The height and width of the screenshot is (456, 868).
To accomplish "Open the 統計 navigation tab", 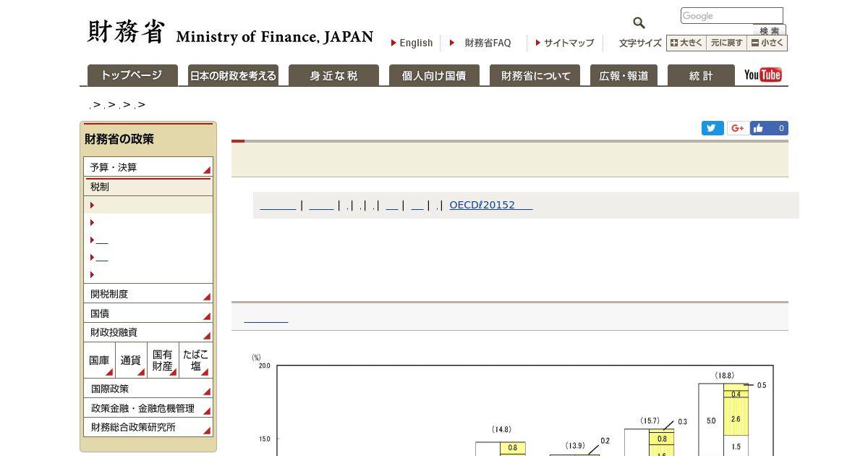I will click(x=701, y=75).
